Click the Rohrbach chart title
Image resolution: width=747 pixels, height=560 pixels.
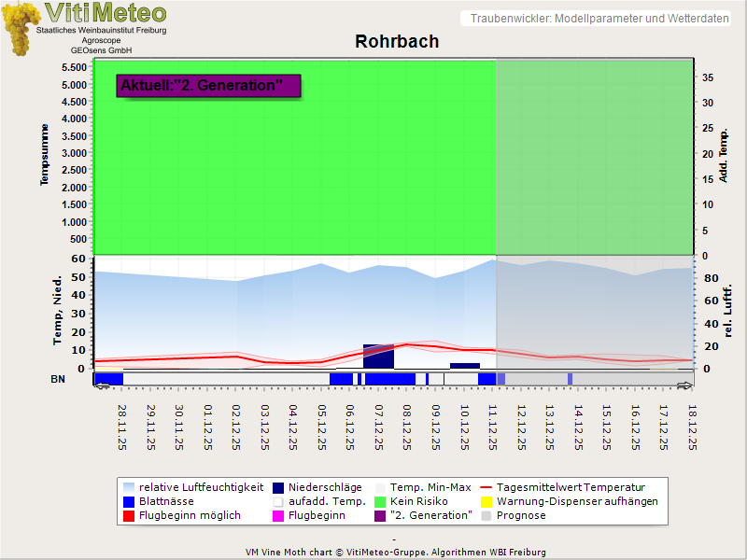coord(397,42)
